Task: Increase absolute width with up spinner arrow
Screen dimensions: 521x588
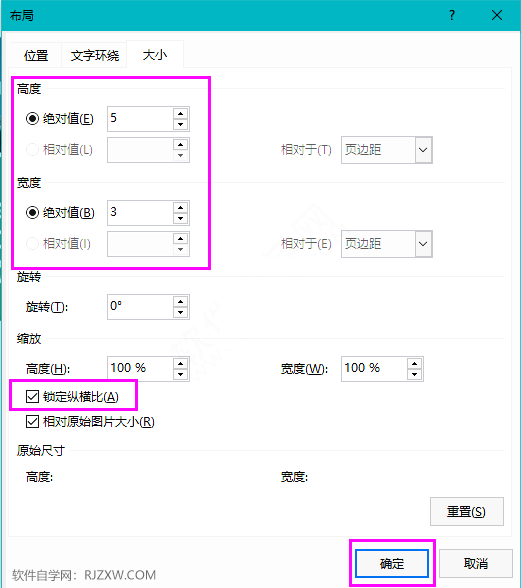Action: pyautogui.click(x=180, y=208)
